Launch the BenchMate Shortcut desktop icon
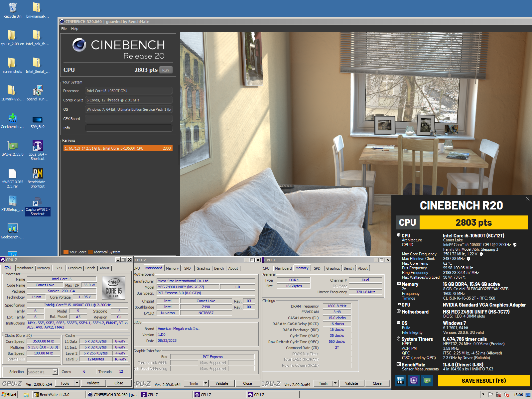532x399 pixels. coord(38,178)
